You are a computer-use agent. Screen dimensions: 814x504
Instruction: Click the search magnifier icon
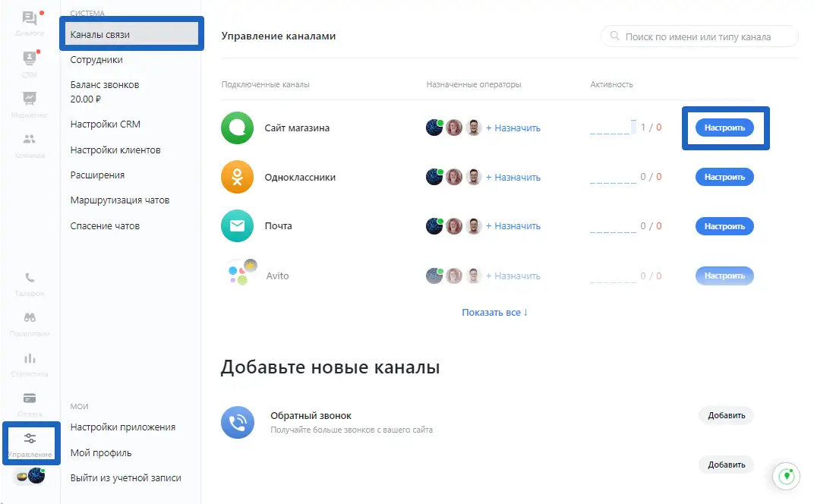coord(614,36)
